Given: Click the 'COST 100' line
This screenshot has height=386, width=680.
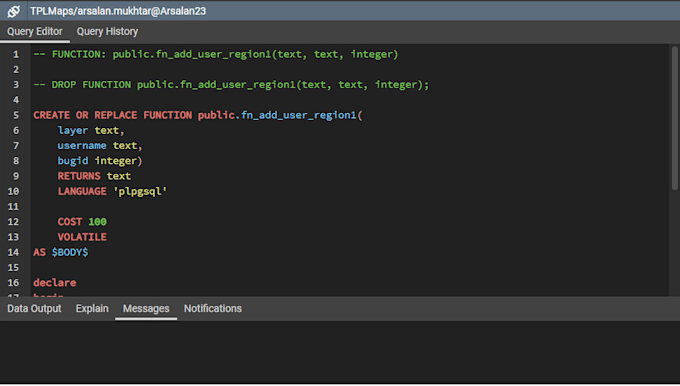Looking at the screenshot, I should (x=82, y=222).
